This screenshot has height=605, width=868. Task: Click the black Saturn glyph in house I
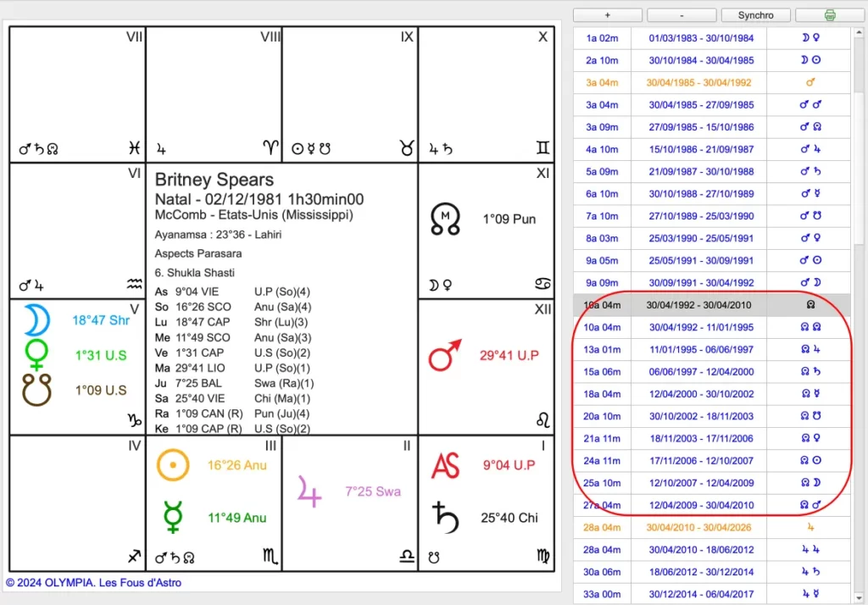[x=446, y=518]
